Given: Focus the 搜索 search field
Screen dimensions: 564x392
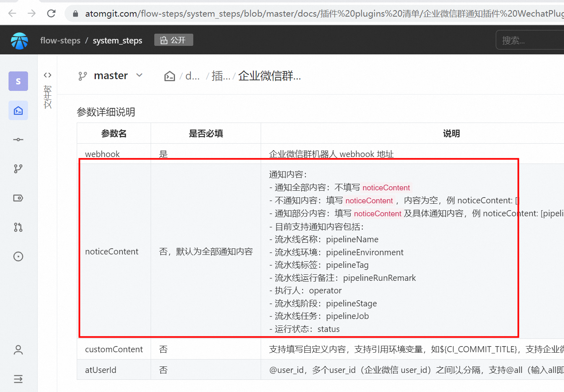Looking at the screenshot, I should (530, 40).
